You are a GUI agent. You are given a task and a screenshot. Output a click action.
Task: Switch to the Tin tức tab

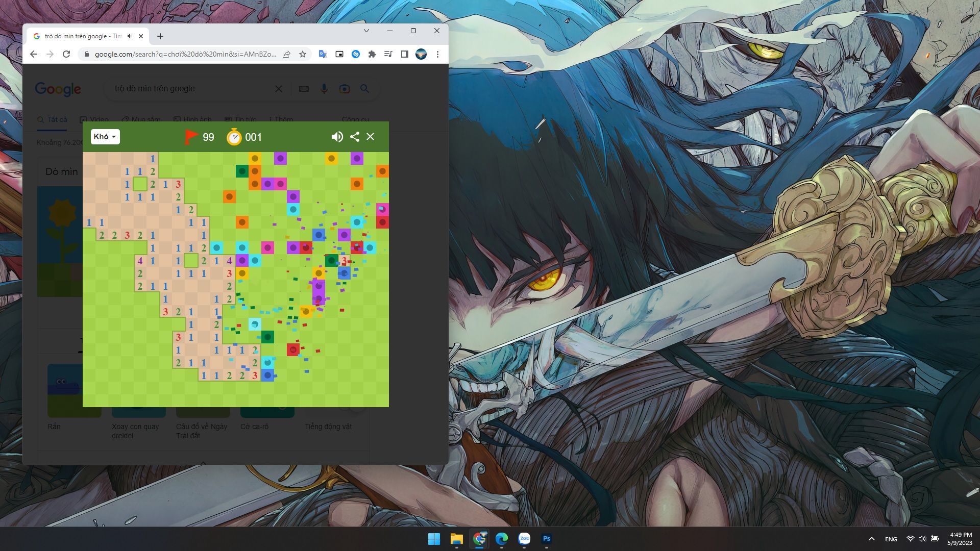[240, 119]
